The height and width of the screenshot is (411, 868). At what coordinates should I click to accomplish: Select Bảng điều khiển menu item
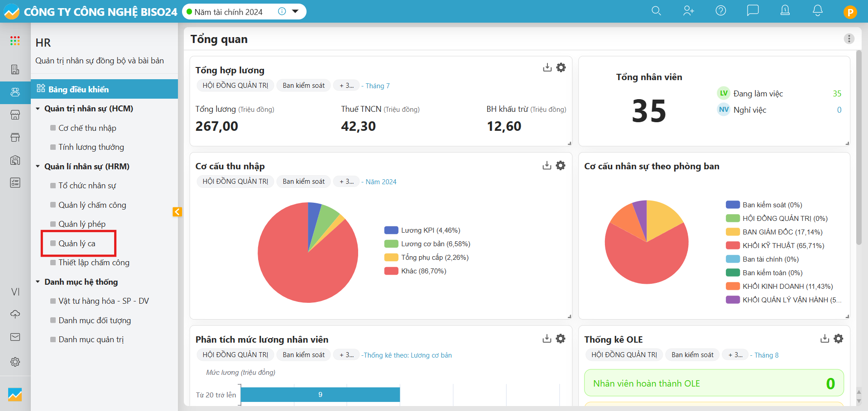78,89
